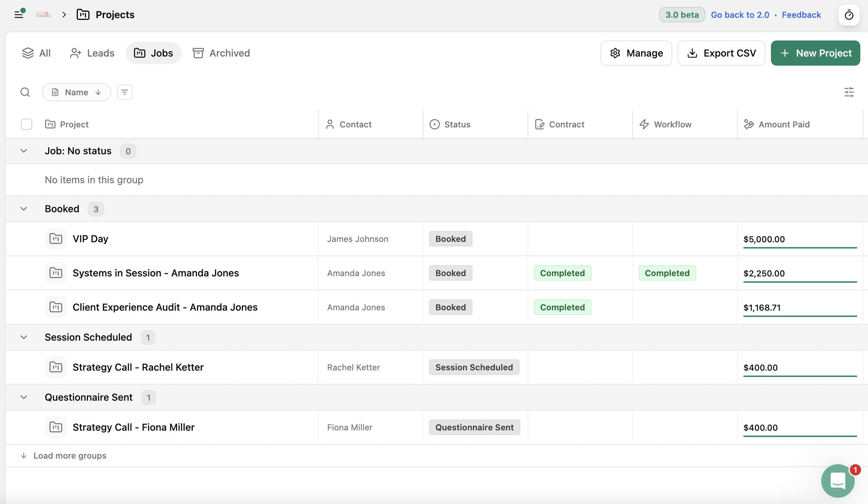Image resolution: width=868 pixels, height=504 pixels.
Task: Open the Name sort dropdown
Action: click(x=76, y=92)
